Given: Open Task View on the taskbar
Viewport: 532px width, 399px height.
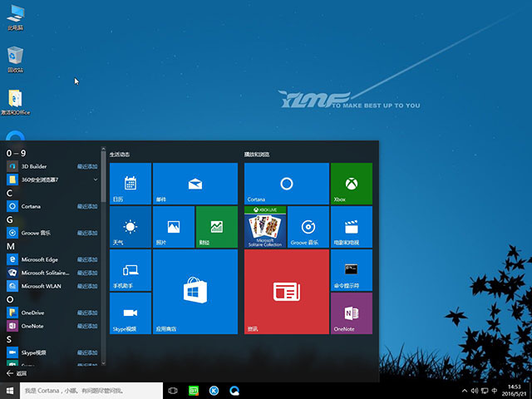Looking at the screenshot, I should (x=173, y=390).
